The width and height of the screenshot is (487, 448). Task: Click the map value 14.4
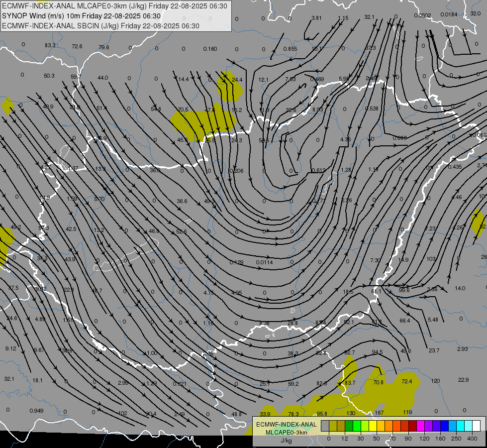coord(183,79)
